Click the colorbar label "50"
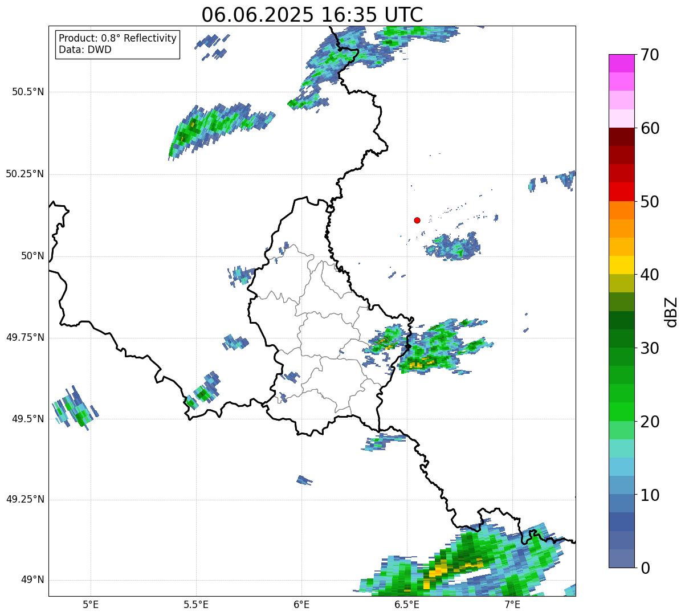The width and height of the screenshot is (685, 616). (x=650, y=202)
